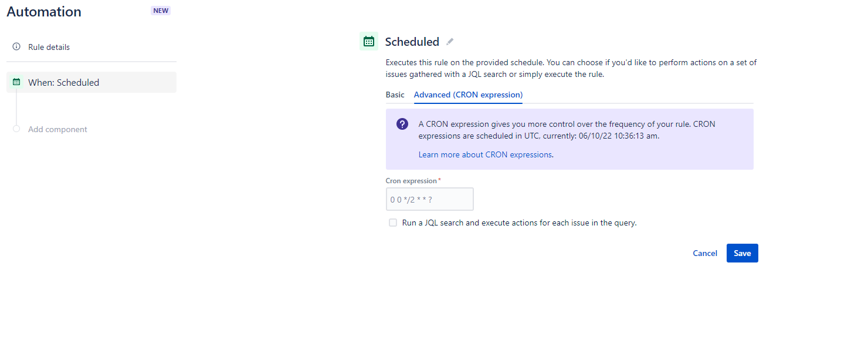Click the green calendar icon next to Scheduled heading

[x=368, y=41]
